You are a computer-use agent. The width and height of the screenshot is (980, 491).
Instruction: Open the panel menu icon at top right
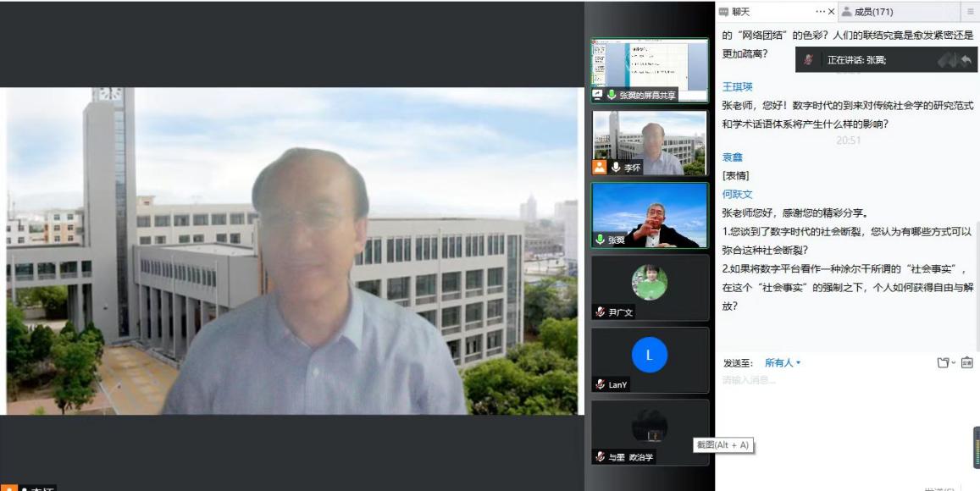970,12
